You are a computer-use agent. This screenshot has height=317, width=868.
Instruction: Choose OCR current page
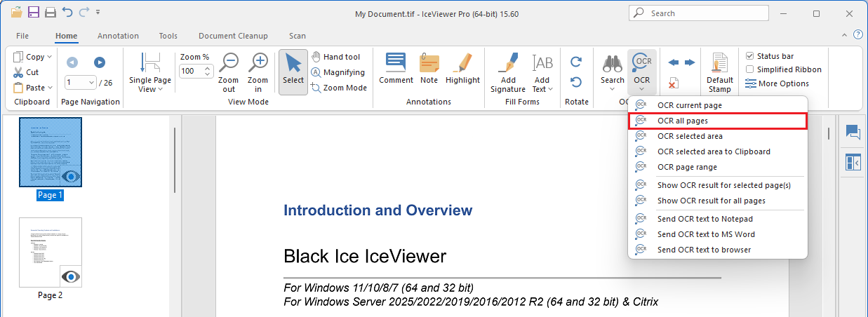tap(718, 105)
